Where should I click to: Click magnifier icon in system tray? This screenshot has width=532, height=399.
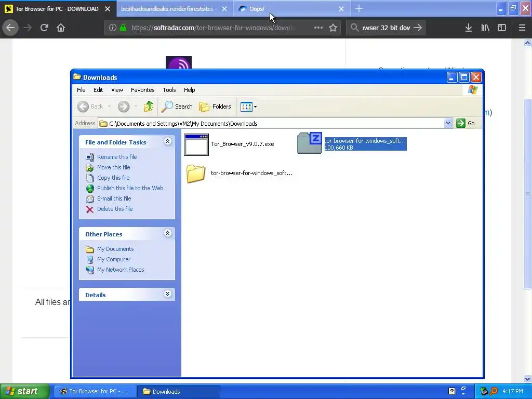[x=494, y=391]
